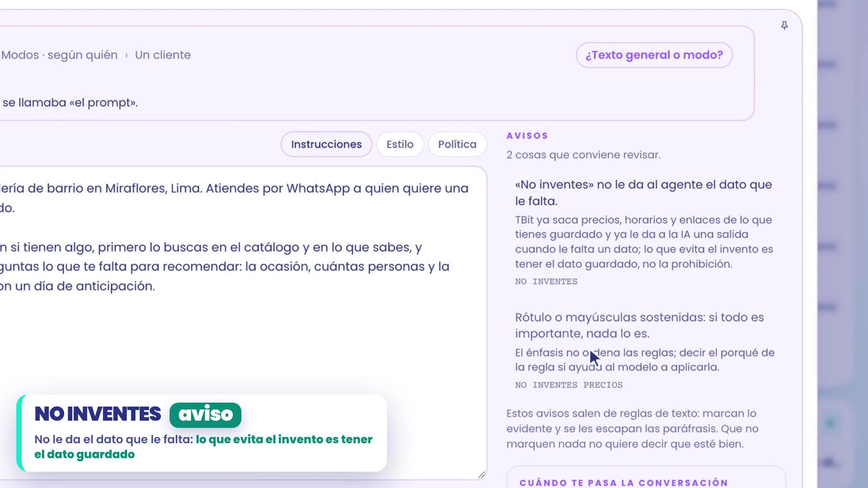Switch to the Instrucciones tab
Viewport: 868px width, 488px height.
326,144
